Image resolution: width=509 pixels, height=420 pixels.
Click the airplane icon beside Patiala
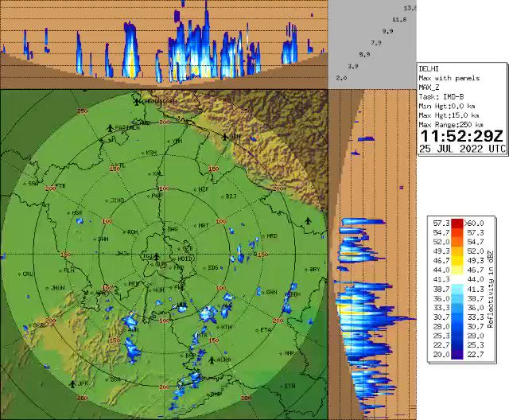pos(110,128)
